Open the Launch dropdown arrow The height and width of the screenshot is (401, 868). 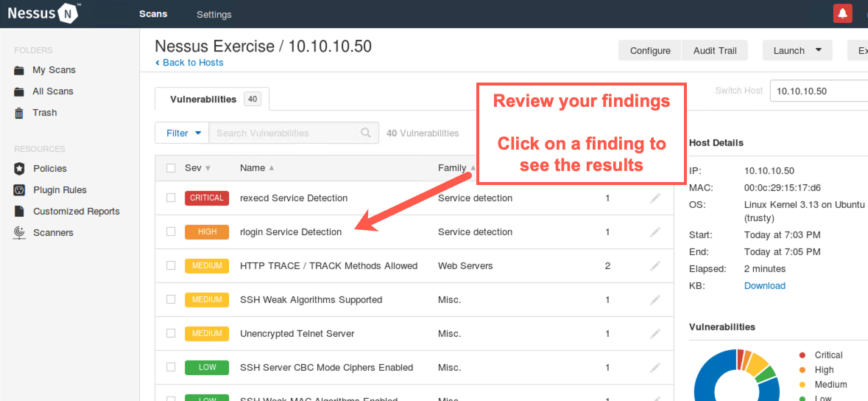818,50
